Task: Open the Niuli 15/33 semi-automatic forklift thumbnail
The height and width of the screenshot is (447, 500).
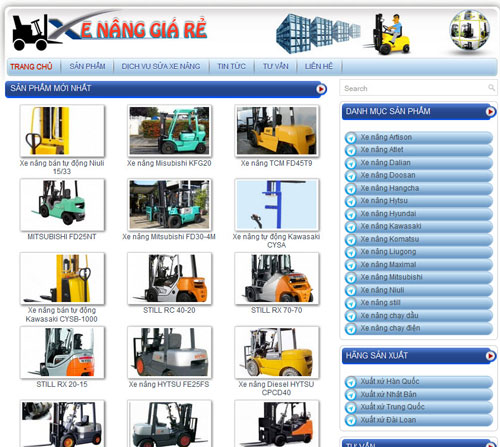Action: pos(62,131)
